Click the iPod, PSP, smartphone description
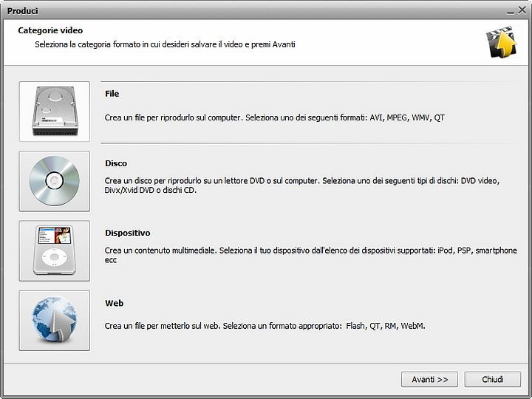 [311, 255]
